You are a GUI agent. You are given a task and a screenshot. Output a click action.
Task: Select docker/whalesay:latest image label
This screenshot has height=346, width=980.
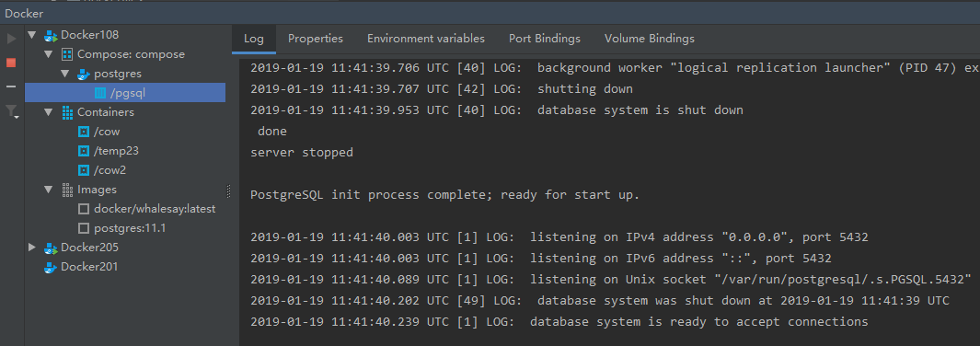155,209
